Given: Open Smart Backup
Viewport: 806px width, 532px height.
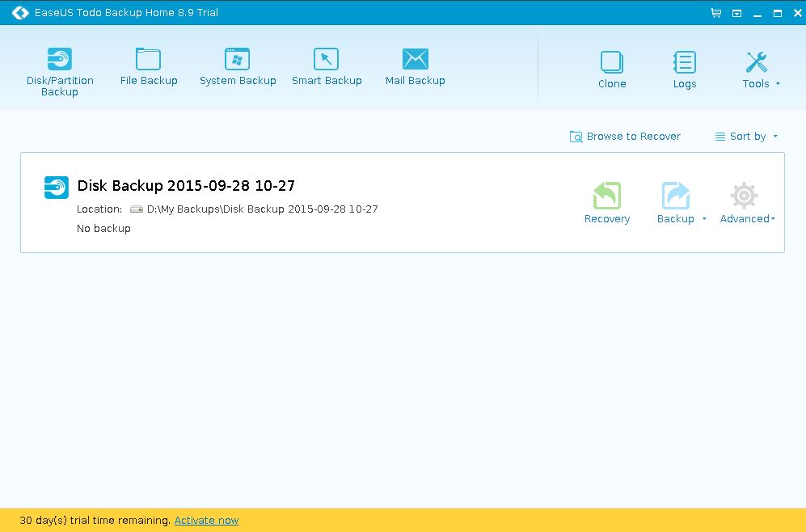Looking at the screenshot, I should 327,66.
